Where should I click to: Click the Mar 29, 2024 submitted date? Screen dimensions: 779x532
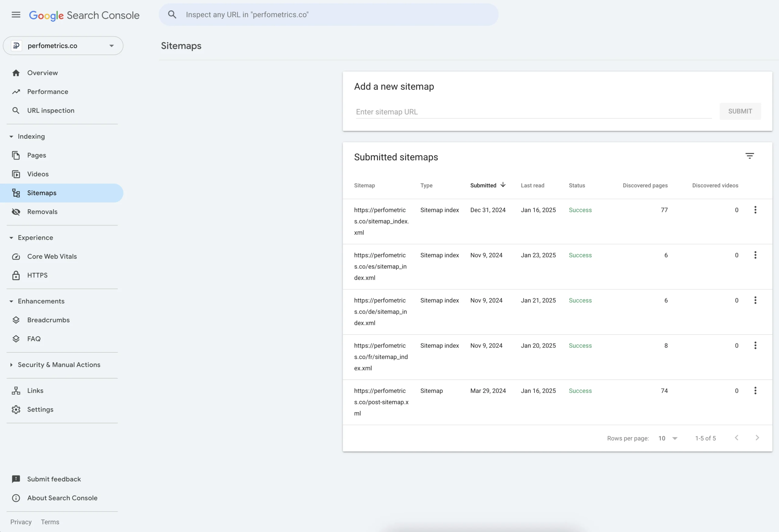coord(488,391)
